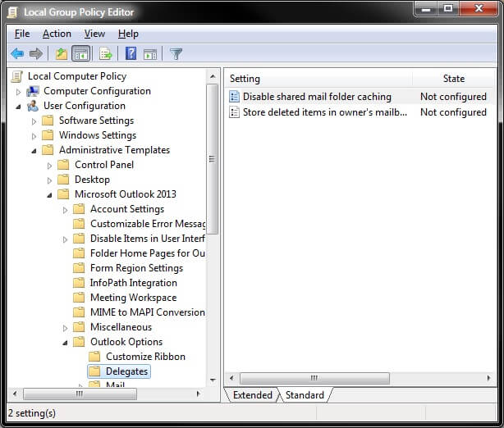Collapse the Microsoft Outlook 2013 node
Viewport: 504px width, 428px height.
[x=49, y=195]
